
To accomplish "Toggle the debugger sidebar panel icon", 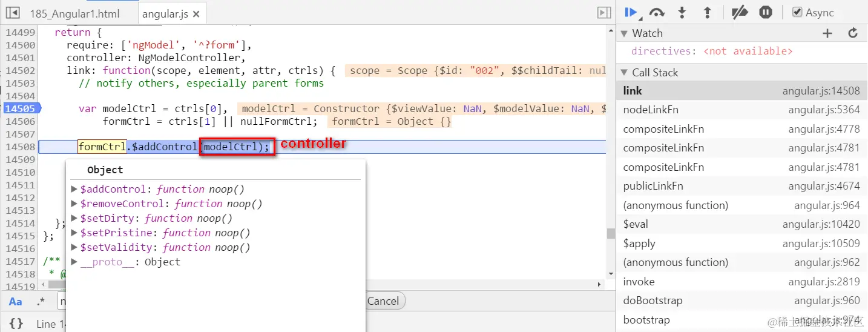I will click(x=603, y=13).
